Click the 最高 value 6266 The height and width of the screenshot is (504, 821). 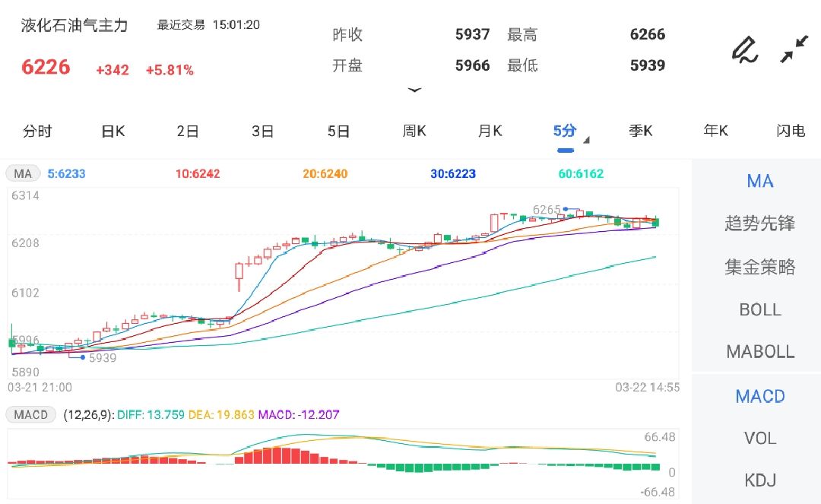[647, 34]
